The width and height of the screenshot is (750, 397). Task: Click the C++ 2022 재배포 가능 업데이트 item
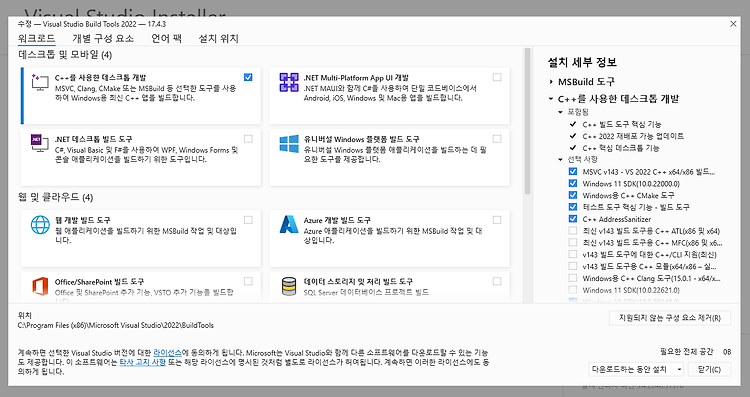pos(633,136)
